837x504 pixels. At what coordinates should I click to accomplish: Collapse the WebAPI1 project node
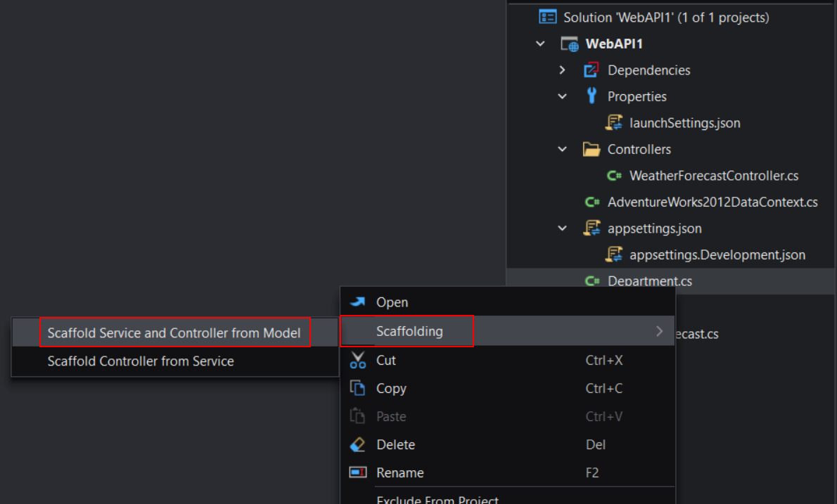tap(540, 44)
